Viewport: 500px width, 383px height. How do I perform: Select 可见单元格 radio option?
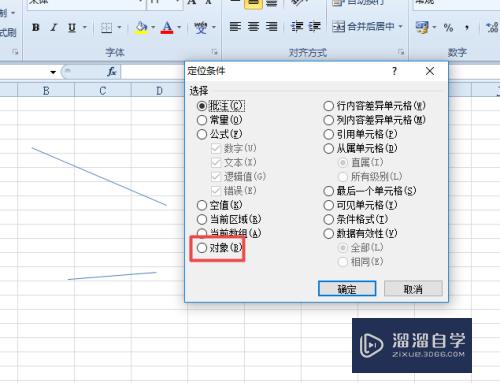click(360, 205)
